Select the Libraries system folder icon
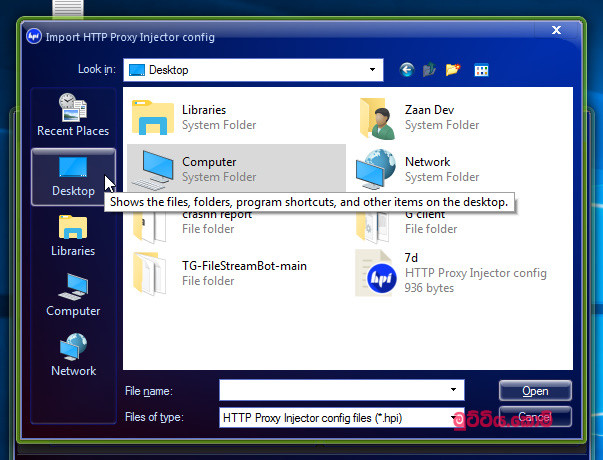 pyautogui.click(x=153, y=117)
